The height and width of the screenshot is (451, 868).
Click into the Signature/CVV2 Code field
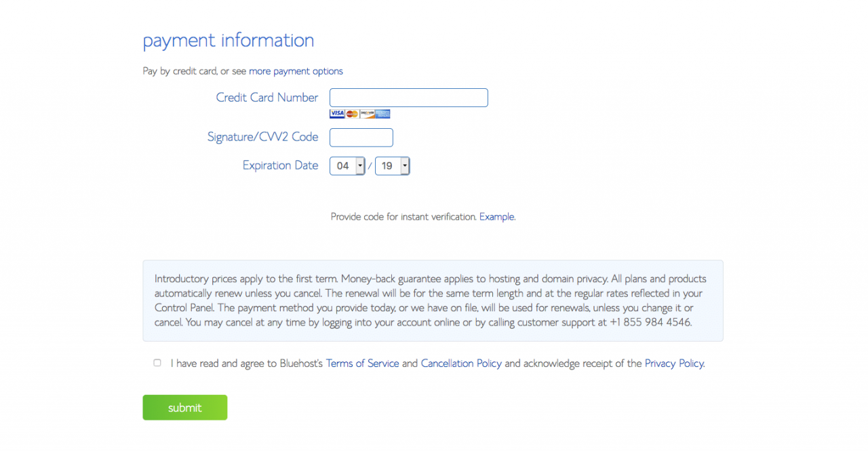[x=361, y=138]
